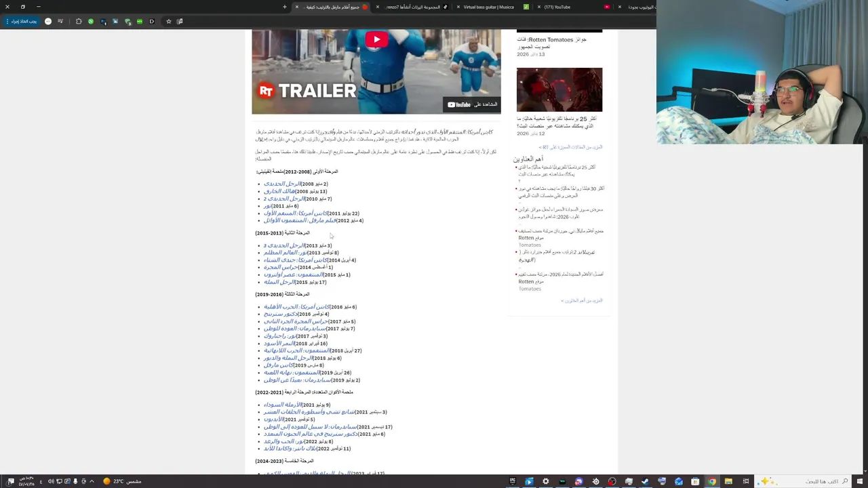Open 'Guardians of the Galaxy 2' May 2017 link
Image resolution: width=868 pixels, height=488 pixels.
[296, 321]
